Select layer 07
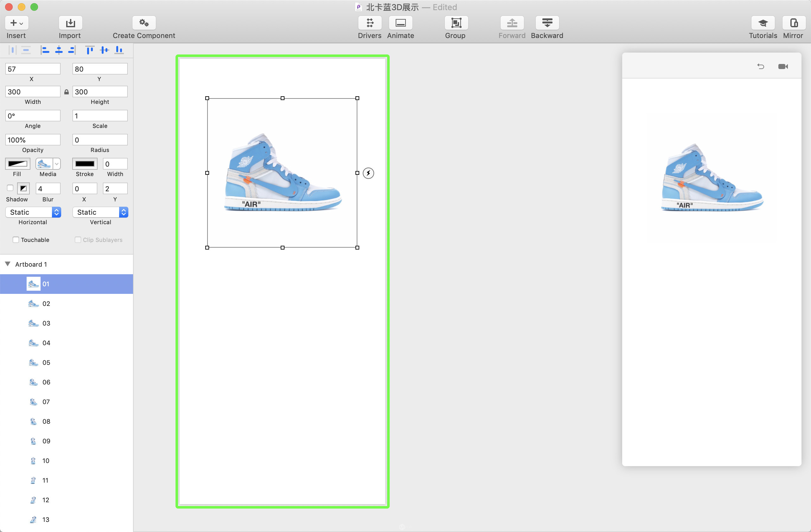The height and width of the screenshot is (532, 811). pyautogui.click(x=67, y=402)
